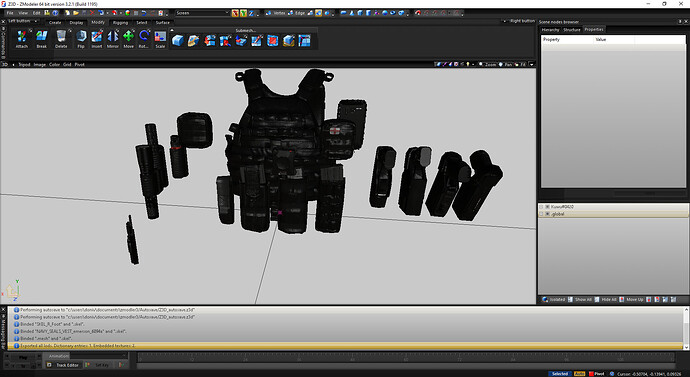Click the open folder icon
This screenshot has width=690, height=377.
pos(76,13)
